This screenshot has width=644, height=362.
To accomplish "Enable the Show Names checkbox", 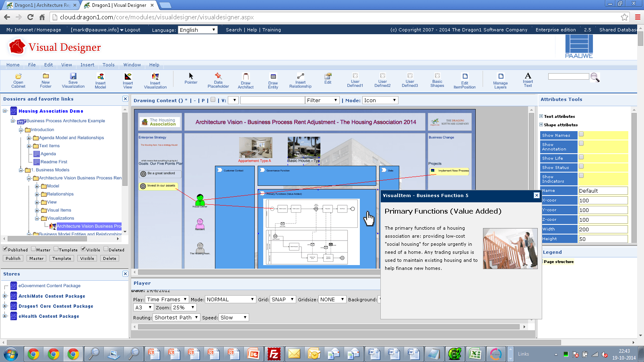I will 581,134.
